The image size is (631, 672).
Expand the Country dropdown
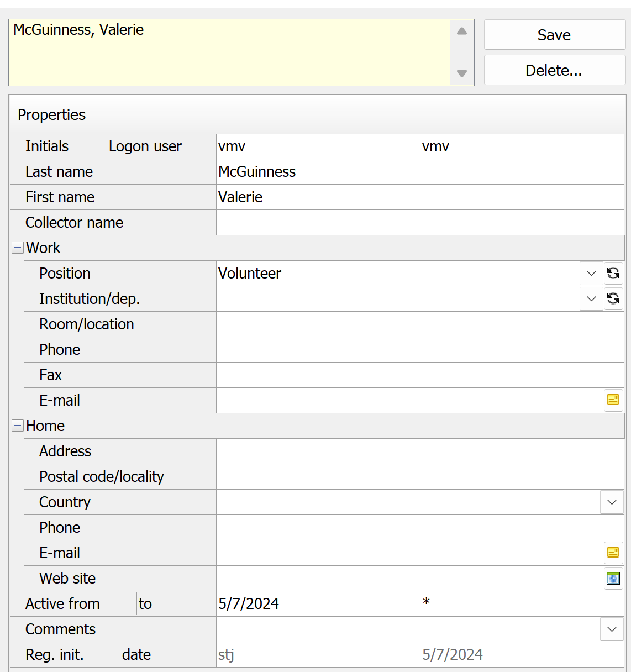pyautogui.click(x=612, y=502)
